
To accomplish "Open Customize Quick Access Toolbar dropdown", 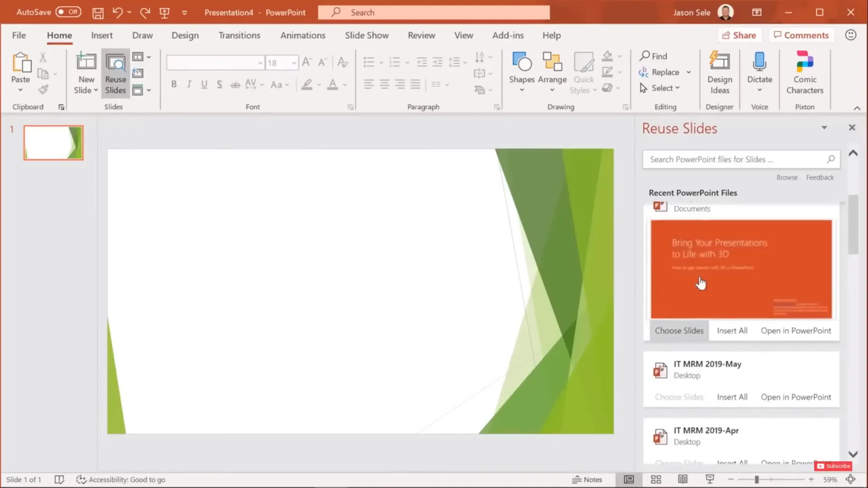I will (x=184, y=13).
